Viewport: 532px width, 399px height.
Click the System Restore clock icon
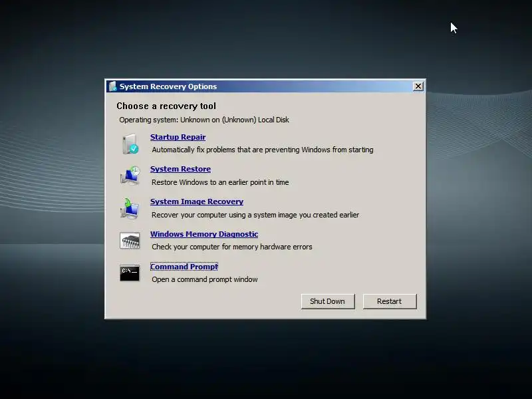pyautogui.click(x=130, y=176)
